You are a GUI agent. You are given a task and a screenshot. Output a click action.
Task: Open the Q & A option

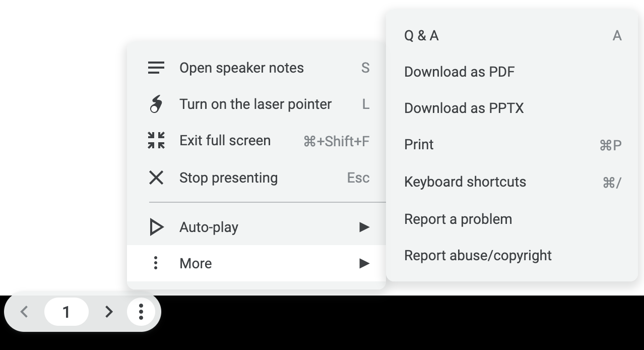click(x=421, y=35)
